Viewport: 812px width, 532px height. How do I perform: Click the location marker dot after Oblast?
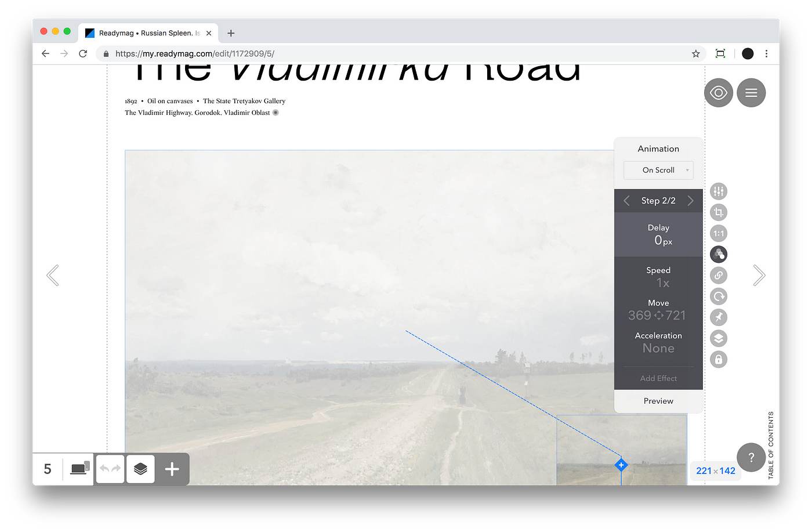coord(275,113)
